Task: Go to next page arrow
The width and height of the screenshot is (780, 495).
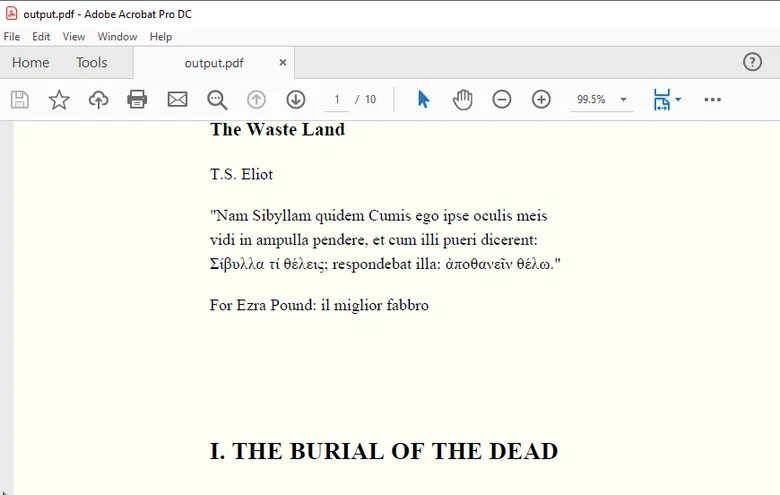Action: 296,99
